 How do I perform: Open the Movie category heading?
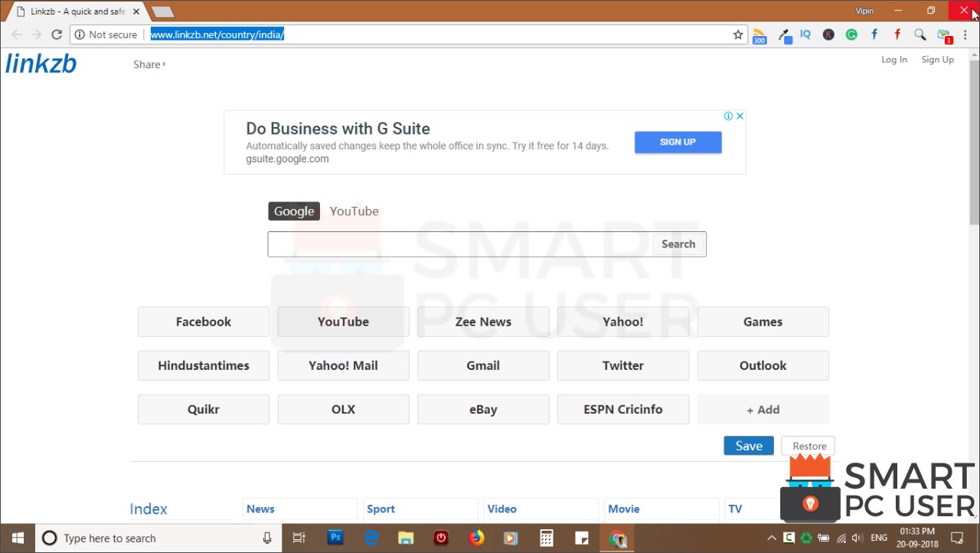(623, 509)
